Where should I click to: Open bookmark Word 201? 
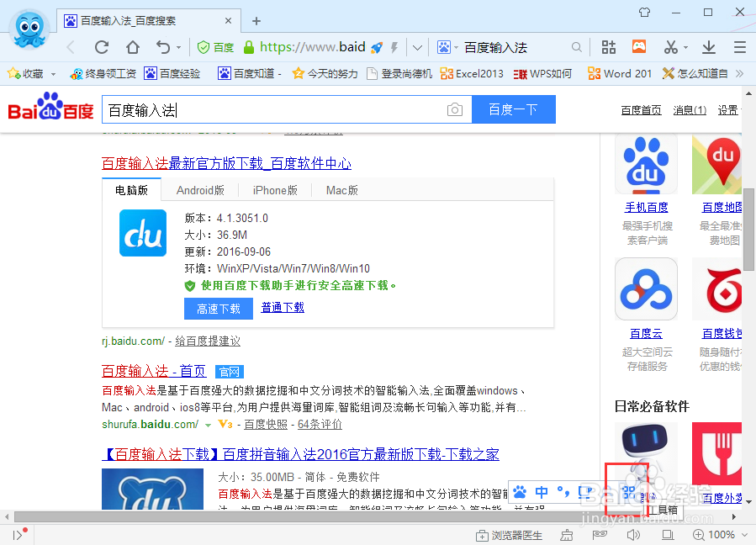click(620, 73)
